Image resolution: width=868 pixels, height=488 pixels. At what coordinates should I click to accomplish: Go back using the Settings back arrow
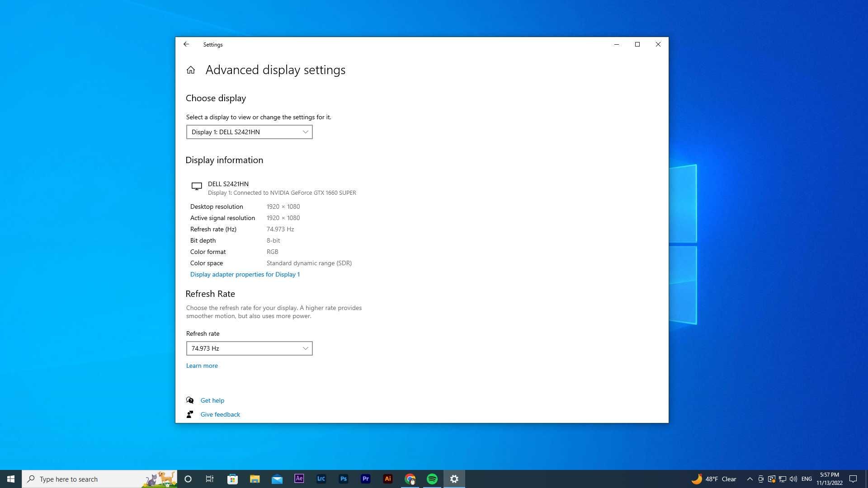[x=186, y=44]
